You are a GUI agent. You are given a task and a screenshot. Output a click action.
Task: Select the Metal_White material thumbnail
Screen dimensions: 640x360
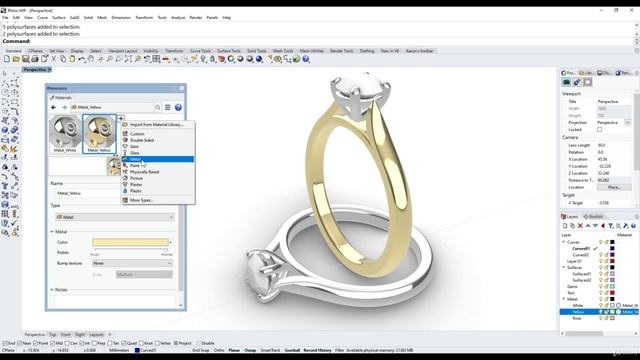65,133
